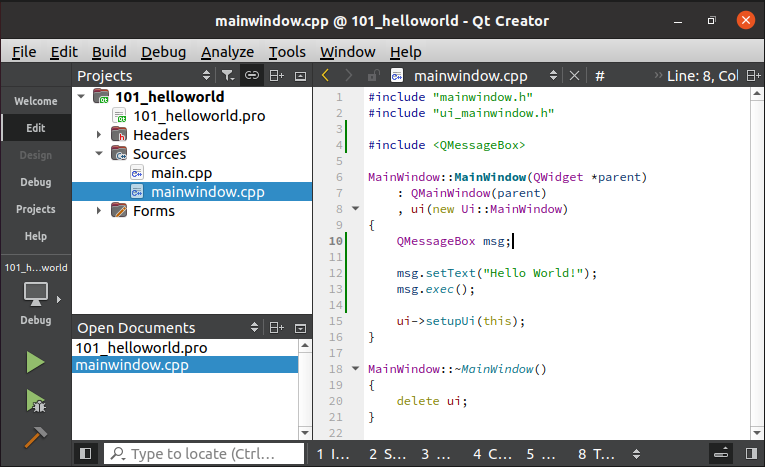Viewport: 765px width, 467px height.
Task: Open the kit selector monitor icon
Action: pyautogui.click(x=36, y=293)
